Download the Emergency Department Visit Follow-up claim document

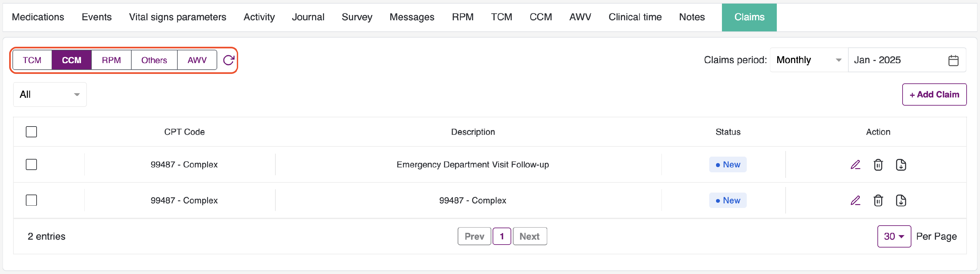pyautogui.click(x=901, y=165)
